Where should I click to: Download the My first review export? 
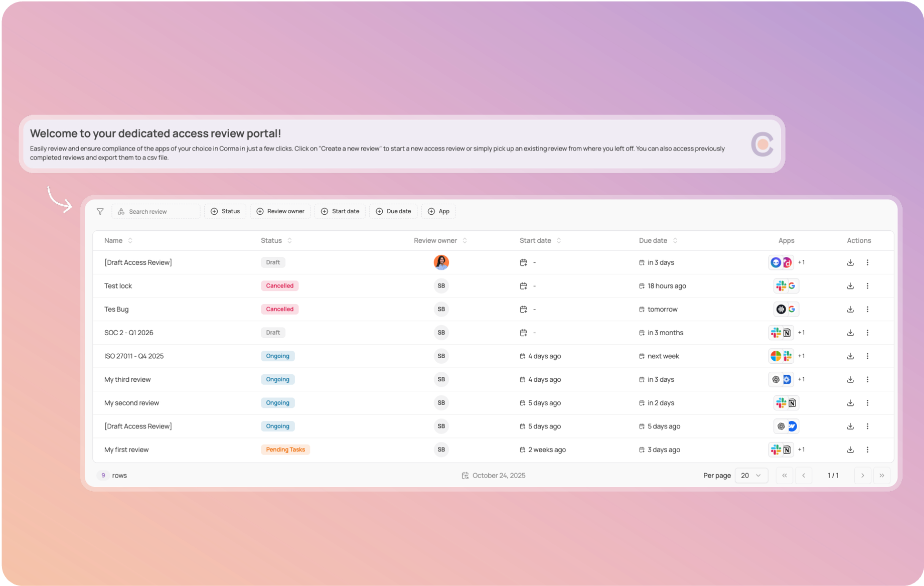pyautogui.click(x=850, y=450)
